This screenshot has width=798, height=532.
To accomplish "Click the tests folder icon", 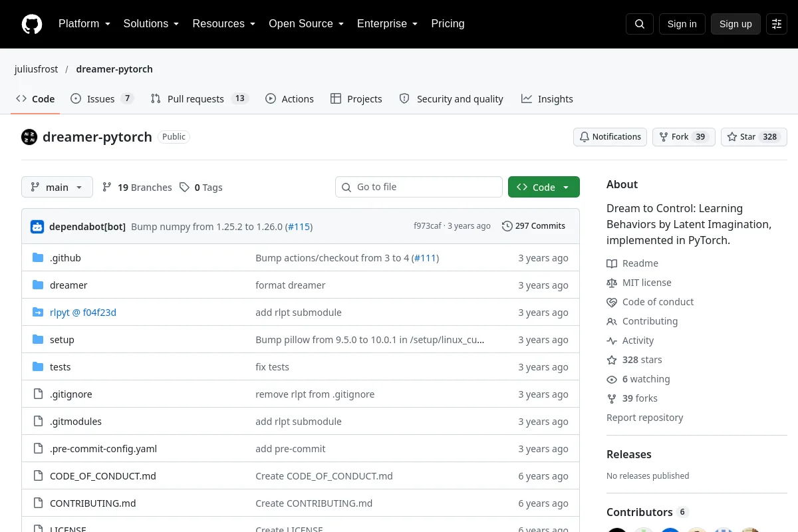I will coord(38,367).
